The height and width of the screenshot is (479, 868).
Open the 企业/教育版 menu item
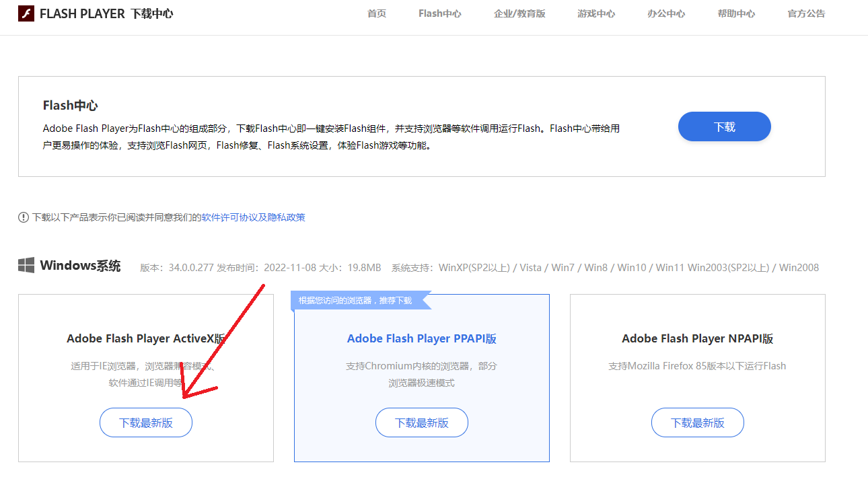point(519,13)
